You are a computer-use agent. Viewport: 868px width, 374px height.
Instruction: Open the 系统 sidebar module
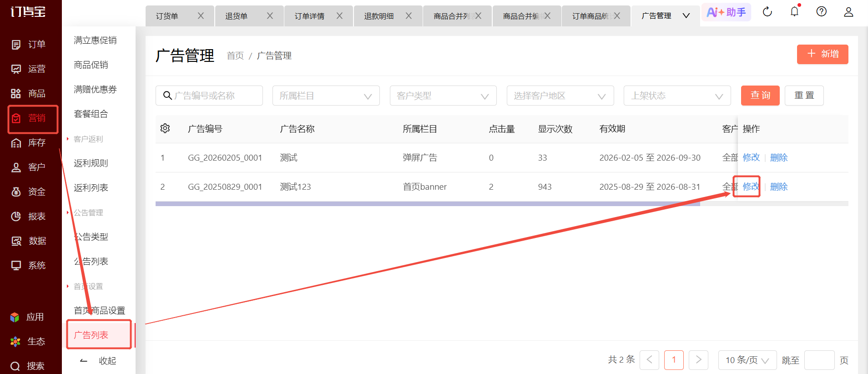click(28, 265)
